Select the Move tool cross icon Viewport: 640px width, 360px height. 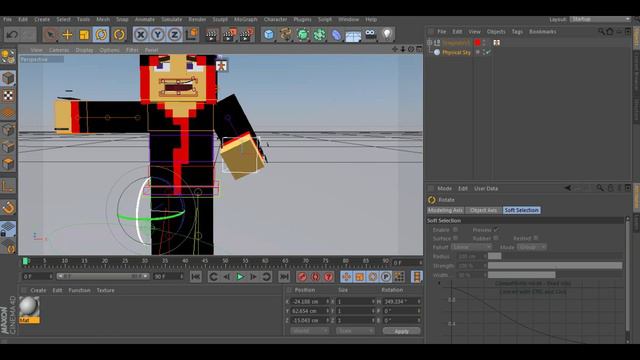point(67,35)
